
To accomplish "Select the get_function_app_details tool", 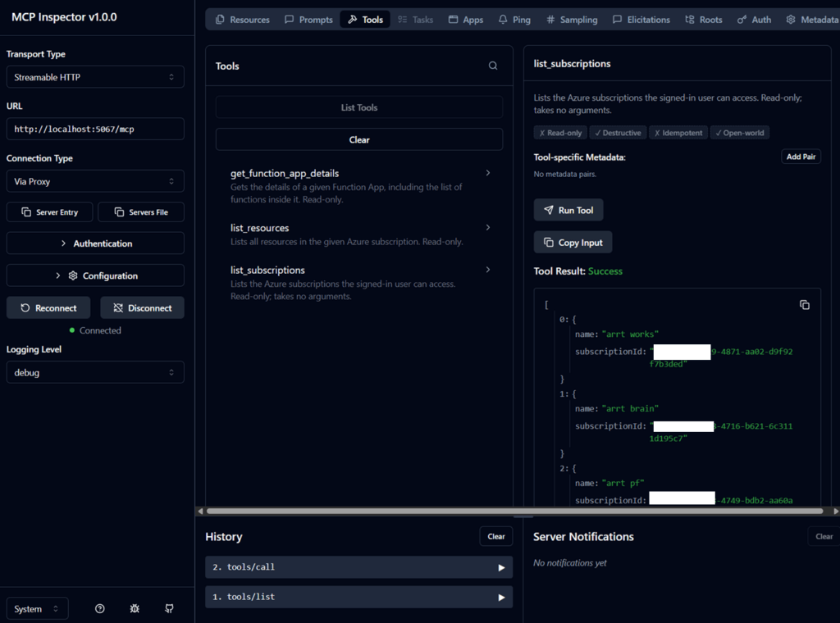I will tap(359, 186).
